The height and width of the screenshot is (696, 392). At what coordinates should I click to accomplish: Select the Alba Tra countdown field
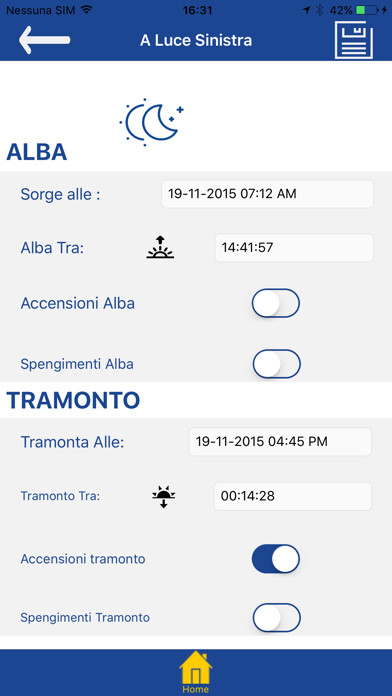[x=294, y=248]
